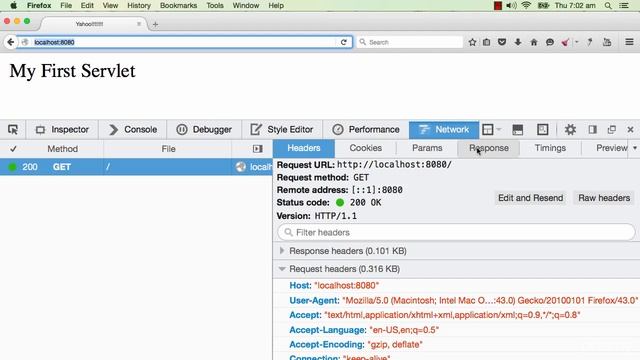Click the Accept-Language header entry
640x360 pixels.
364,330
